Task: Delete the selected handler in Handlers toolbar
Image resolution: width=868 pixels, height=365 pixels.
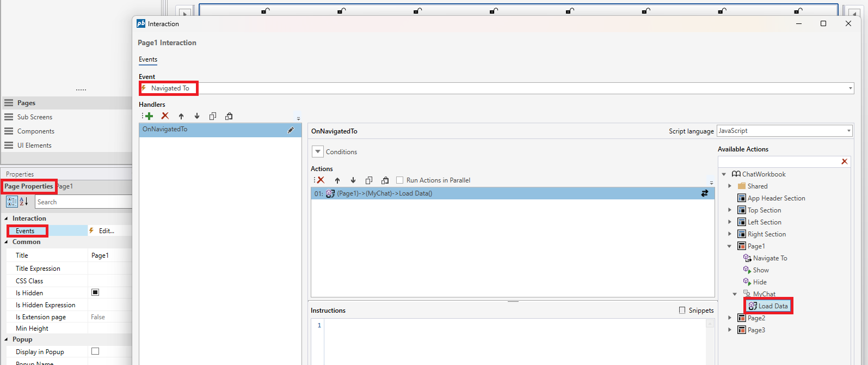Action: pyautogui.click(x=165, y=116)
